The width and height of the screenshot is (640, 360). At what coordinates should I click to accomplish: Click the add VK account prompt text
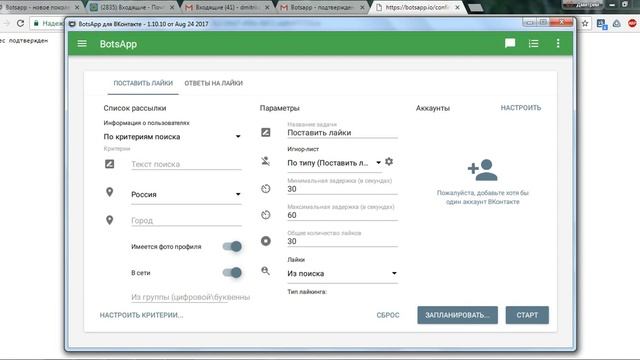[482, 197]
